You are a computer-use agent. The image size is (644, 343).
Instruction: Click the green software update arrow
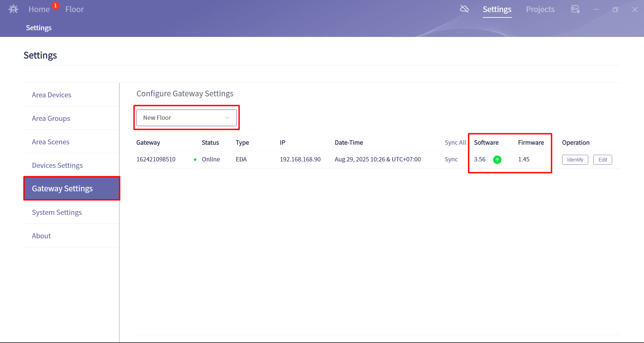[x=497, y=160]
